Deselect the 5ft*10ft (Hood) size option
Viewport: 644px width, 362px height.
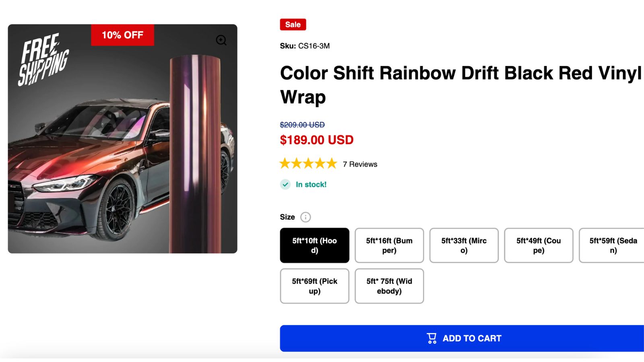tap(314, 245)
